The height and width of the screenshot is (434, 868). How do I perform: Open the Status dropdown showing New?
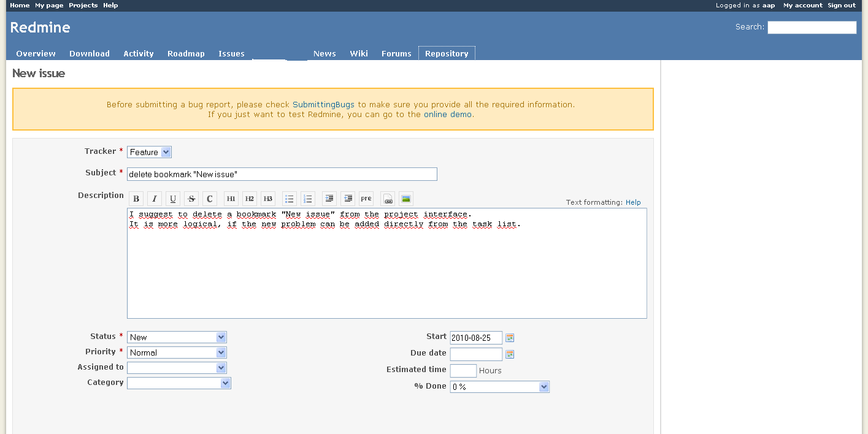point(177,337)
